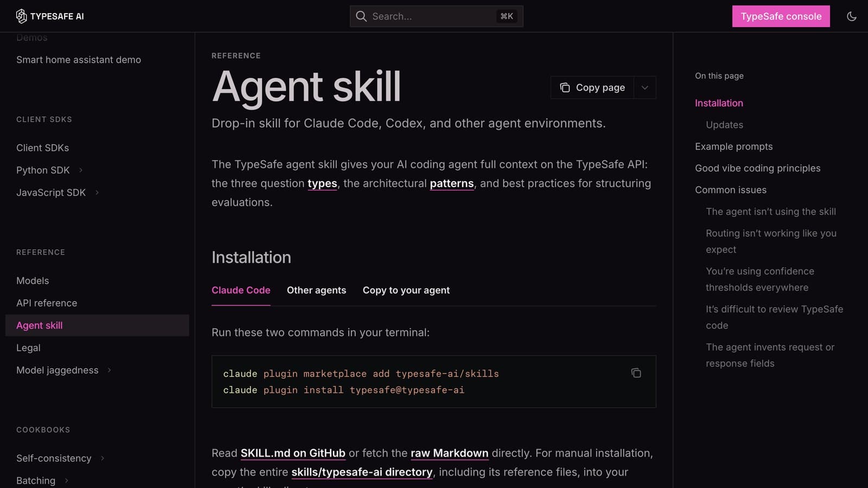Go to 'Routing isn't working like you expect'
Image resolution: width=868 pixels, height=488 pixels.
point(771,241)
